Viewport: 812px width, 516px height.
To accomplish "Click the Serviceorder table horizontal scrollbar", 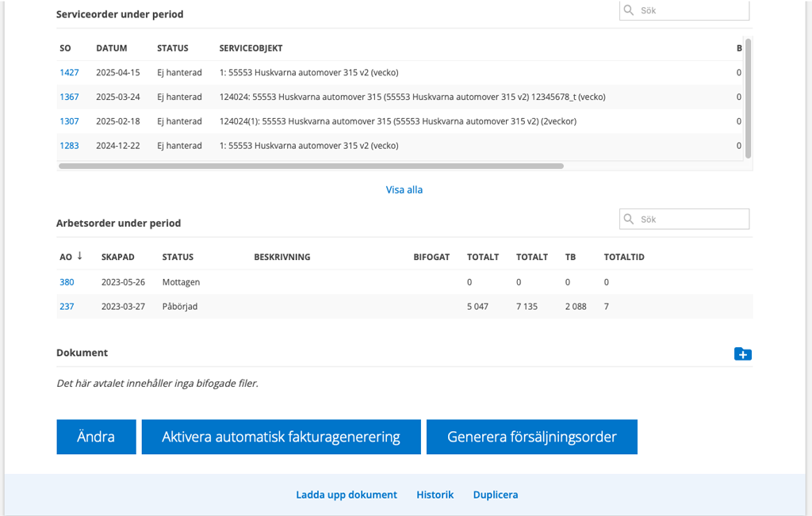I will [311, 166].
